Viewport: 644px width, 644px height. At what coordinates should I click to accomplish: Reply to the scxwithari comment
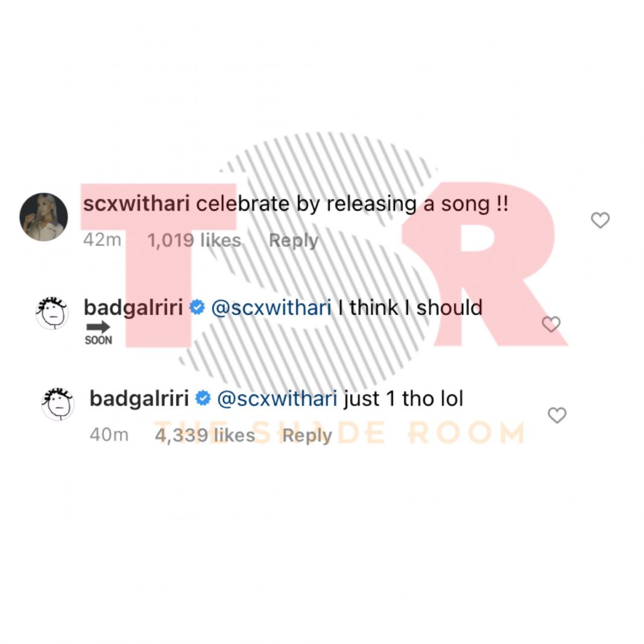293,241
